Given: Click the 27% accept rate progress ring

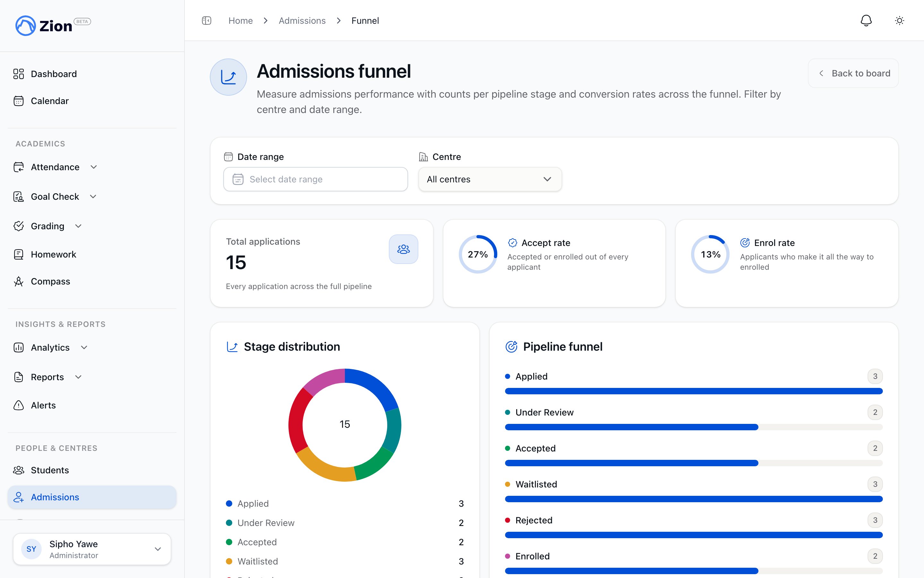Looking at the screenshot, I should point(478,254).
